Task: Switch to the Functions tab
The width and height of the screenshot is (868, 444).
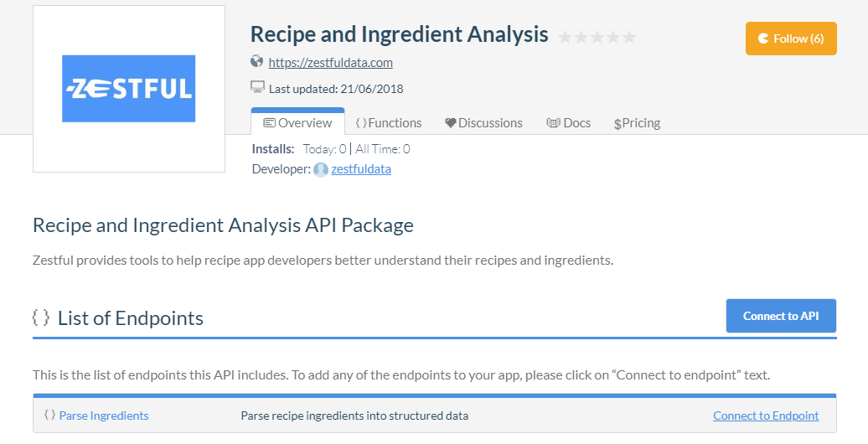Action: coord(389,123)
